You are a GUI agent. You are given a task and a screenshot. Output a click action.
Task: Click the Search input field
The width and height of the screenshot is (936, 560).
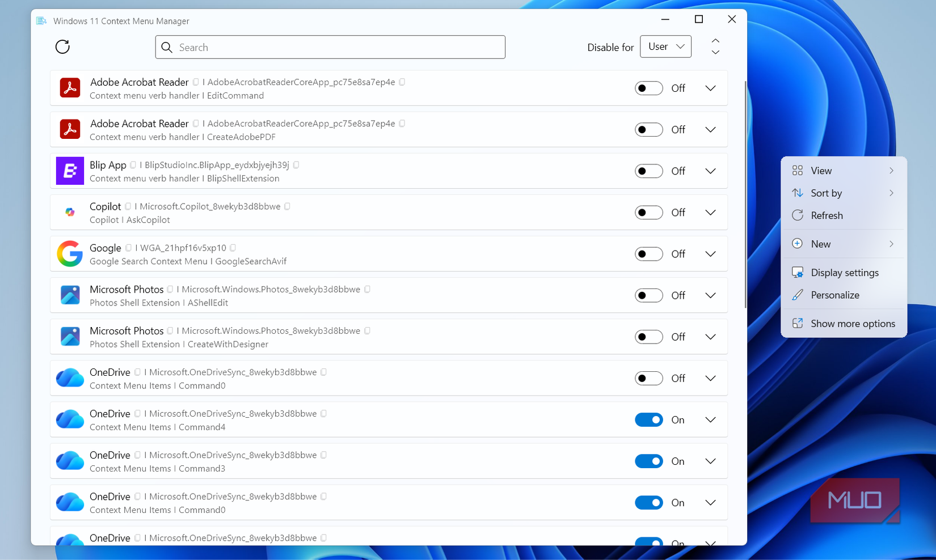click(330, 47)
